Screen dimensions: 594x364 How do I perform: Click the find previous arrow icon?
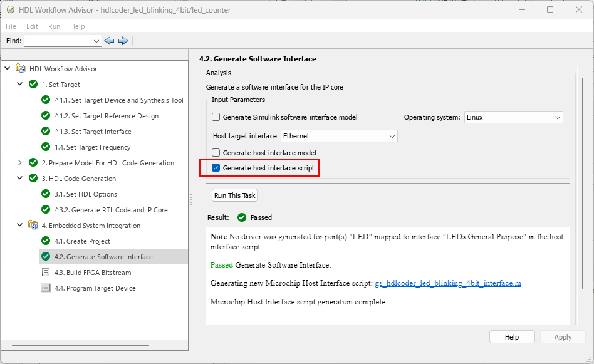(110, 41)
